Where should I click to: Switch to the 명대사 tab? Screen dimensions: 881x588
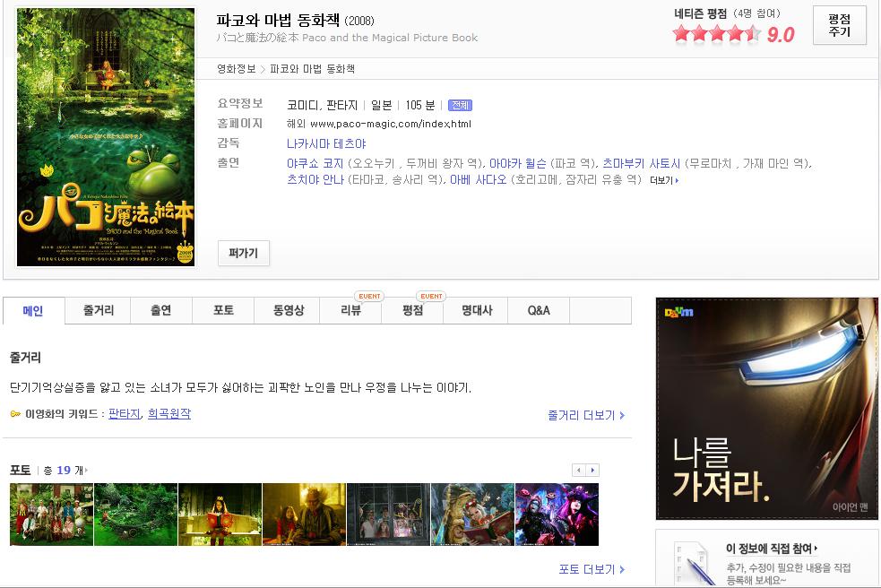click(x=477, y=311)
